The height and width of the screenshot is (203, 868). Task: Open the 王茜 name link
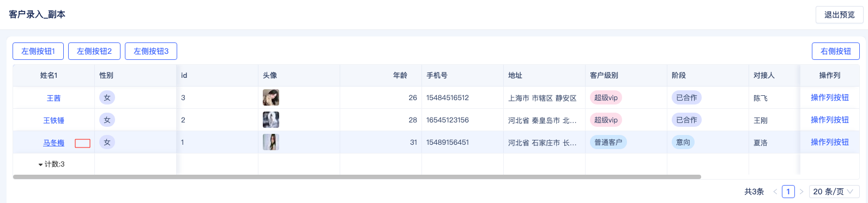(53, 98)
